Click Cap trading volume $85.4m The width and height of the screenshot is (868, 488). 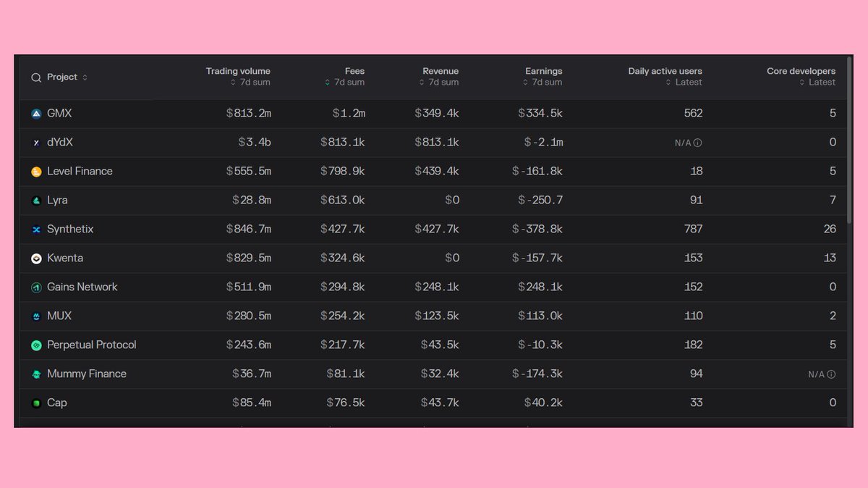click(x=252, y=403)
